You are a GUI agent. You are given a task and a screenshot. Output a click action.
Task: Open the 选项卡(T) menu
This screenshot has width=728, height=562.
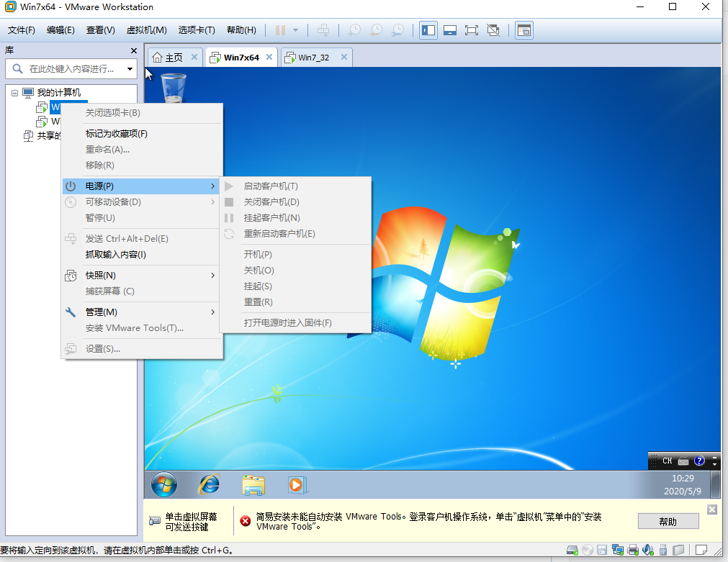197,30
